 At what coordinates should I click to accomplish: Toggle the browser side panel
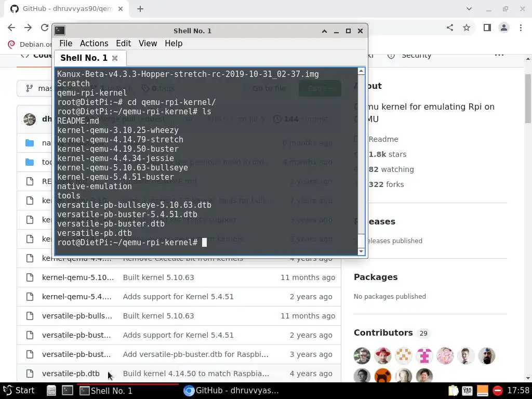point(487,28)
